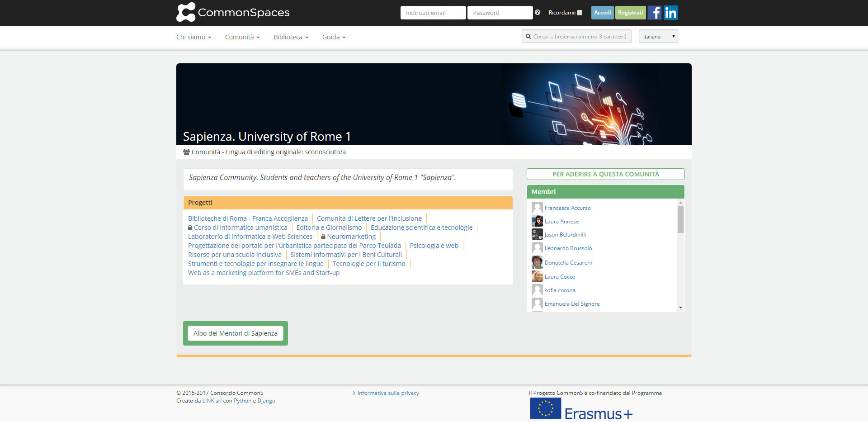Image resolution: width=868 pixels, height=422 pixels.
Task: Expand the Chi siamo menu
Action: (x=194, y=37)
